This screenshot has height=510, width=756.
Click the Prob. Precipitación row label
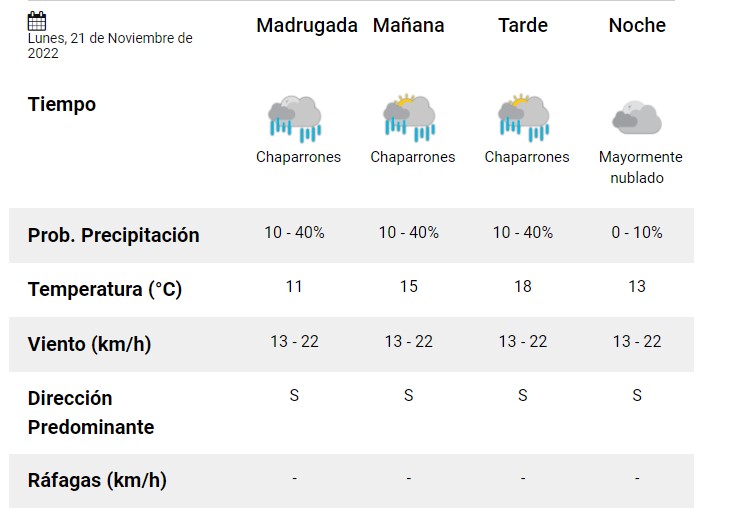[113, 235]
